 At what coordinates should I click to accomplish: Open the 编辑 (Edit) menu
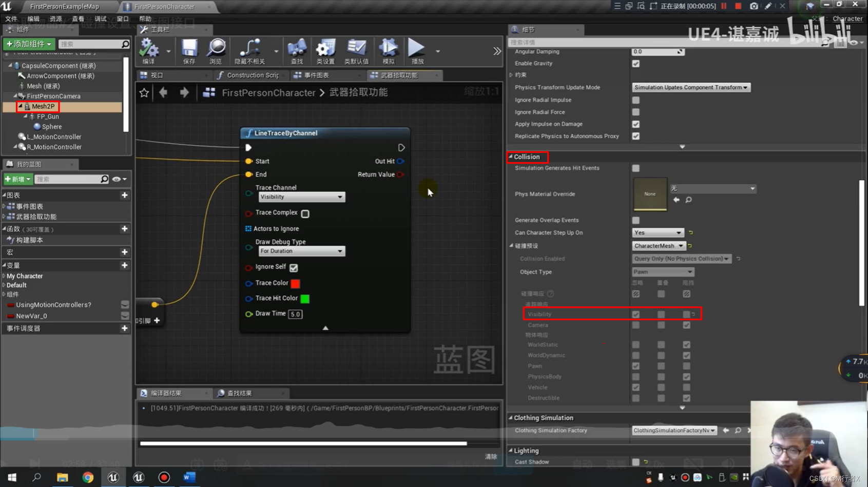click(x=33, y=19)
